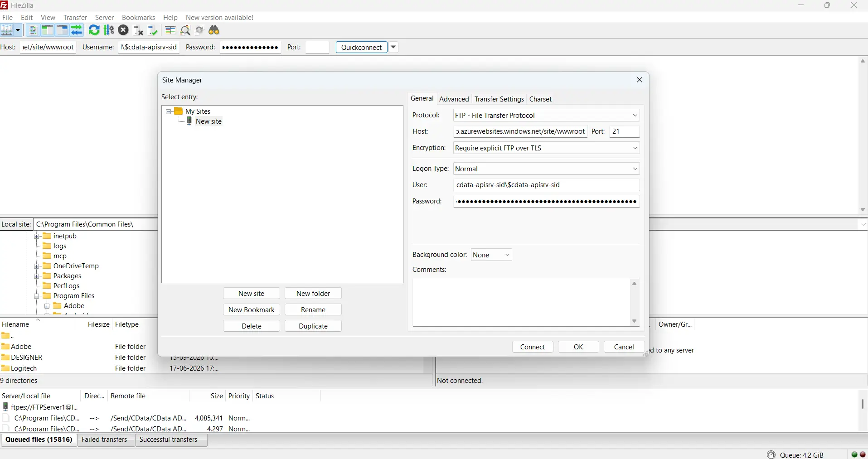Screen dimensions: 868x459
Task: Toggle processing of the transfer queue
Action: 109,30
